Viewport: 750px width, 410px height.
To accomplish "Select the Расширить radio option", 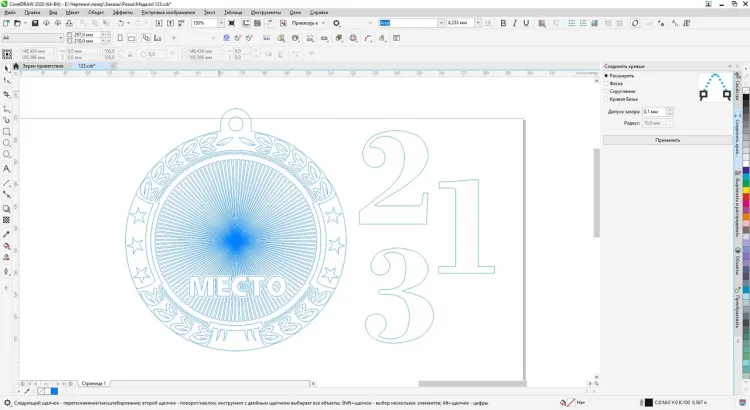I will click(x=606, y=76).
